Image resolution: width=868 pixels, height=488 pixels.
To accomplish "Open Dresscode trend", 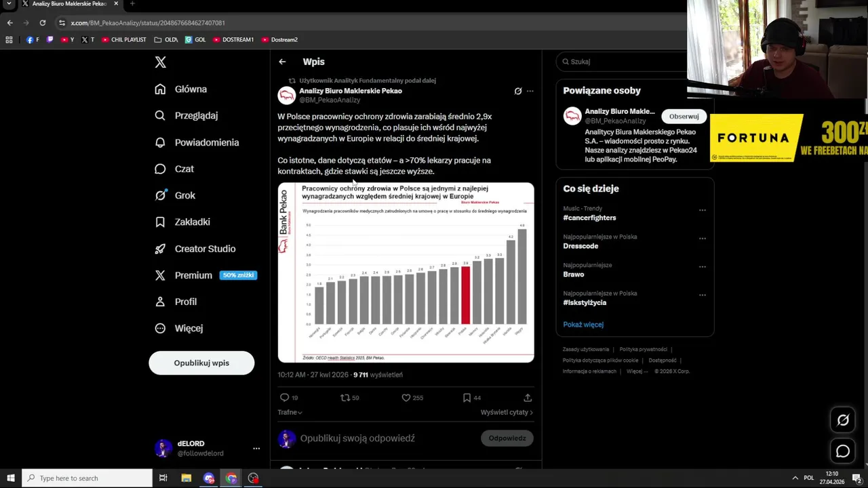I will point(580,246).
